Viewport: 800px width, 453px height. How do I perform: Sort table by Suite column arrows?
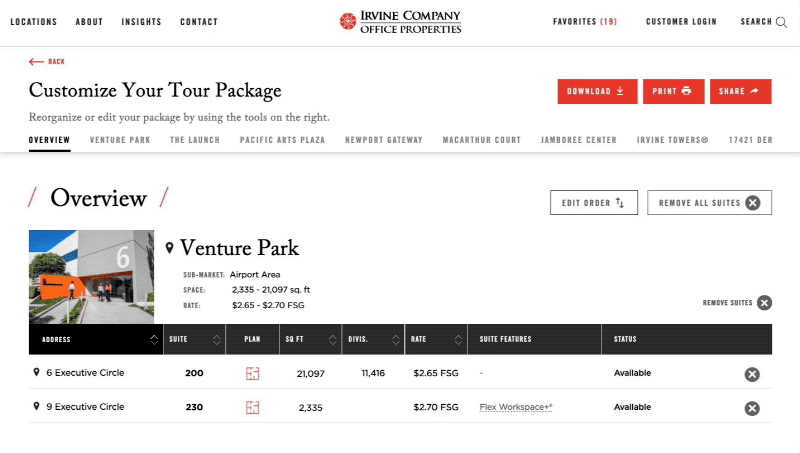217,340
